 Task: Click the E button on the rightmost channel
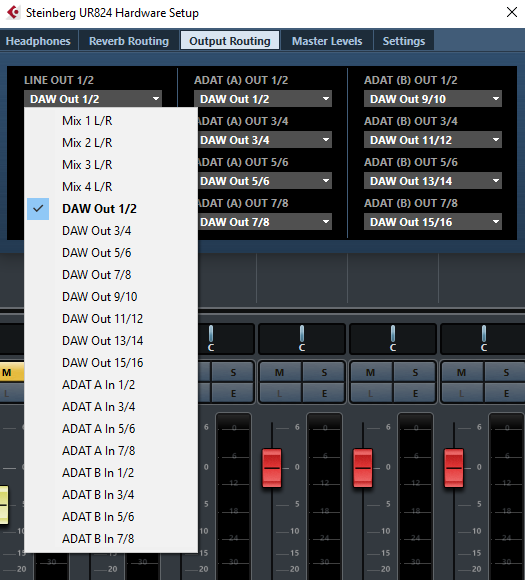(x=505, y=393)
